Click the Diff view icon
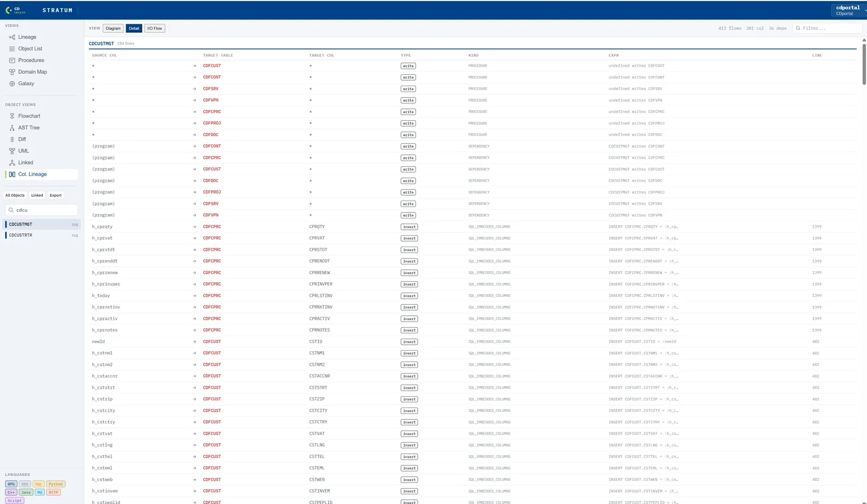Screen dimensions: 867x504 12,139
